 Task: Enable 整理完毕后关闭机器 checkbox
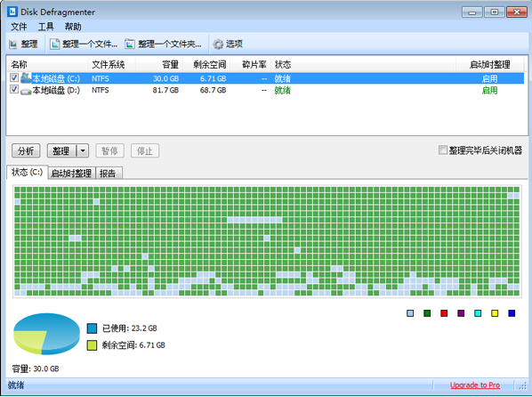[x=442, y=150]
